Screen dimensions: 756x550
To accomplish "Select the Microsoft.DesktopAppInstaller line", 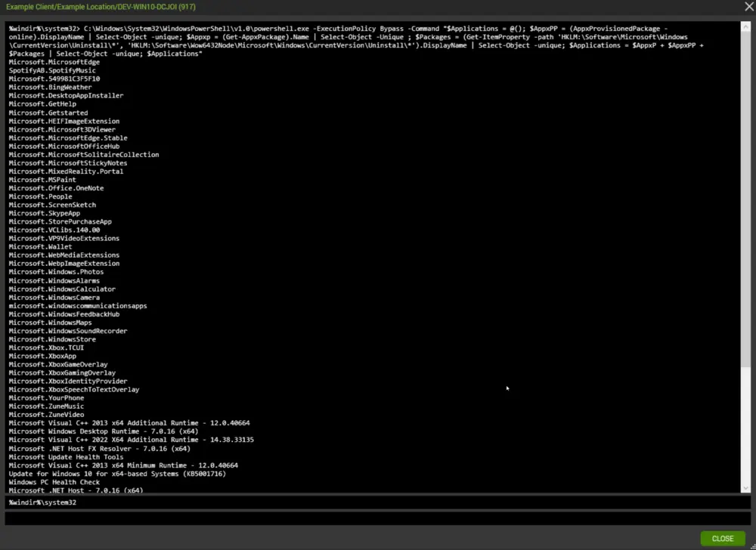I will [x=66, y=95].
